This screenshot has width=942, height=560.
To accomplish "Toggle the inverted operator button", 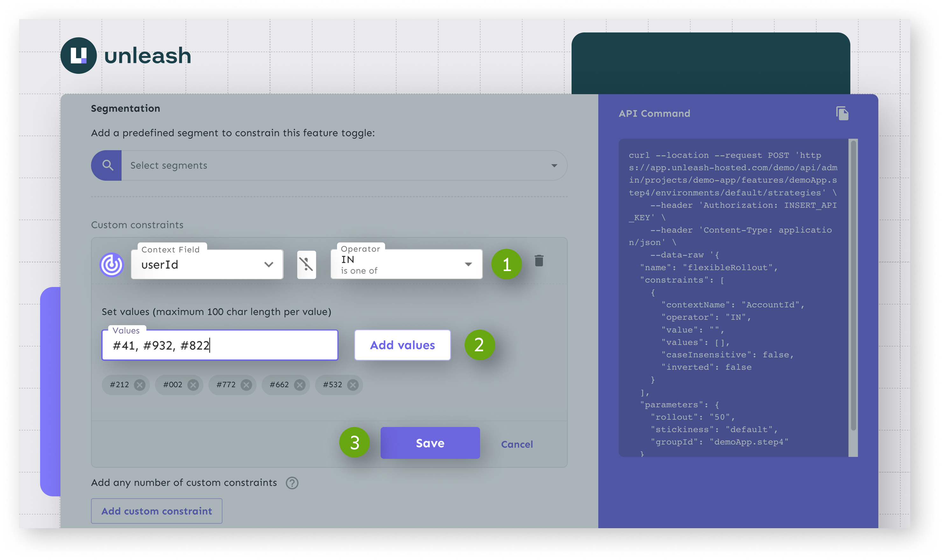I will pyautogui.click(x=306, y=264).
